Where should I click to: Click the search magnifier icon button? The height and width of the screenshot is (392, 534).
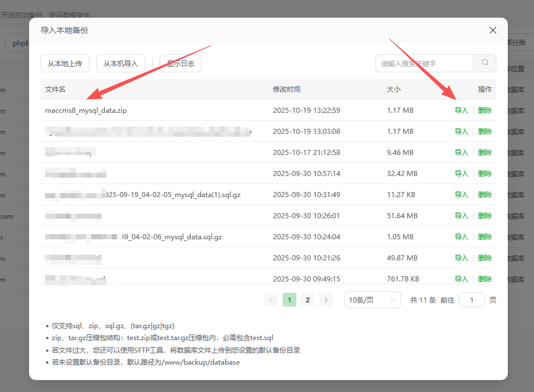coord(485,63)
